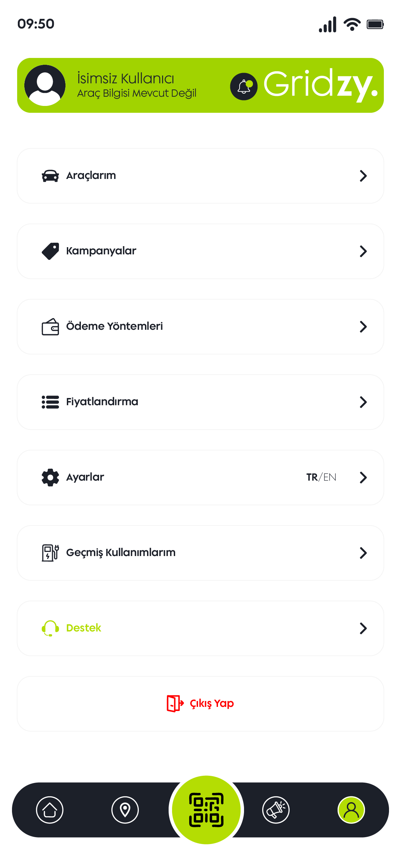
Task: Tap the Destek headset icon
Action: [x=50, y=628]
